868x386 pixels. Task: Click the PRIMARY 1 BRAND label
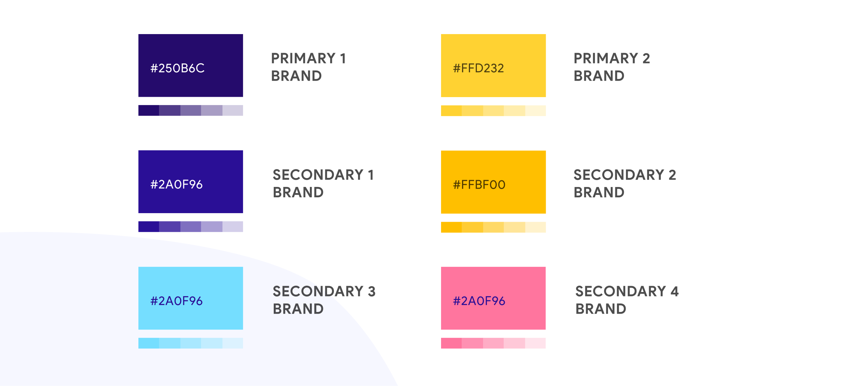coord(308,67)
